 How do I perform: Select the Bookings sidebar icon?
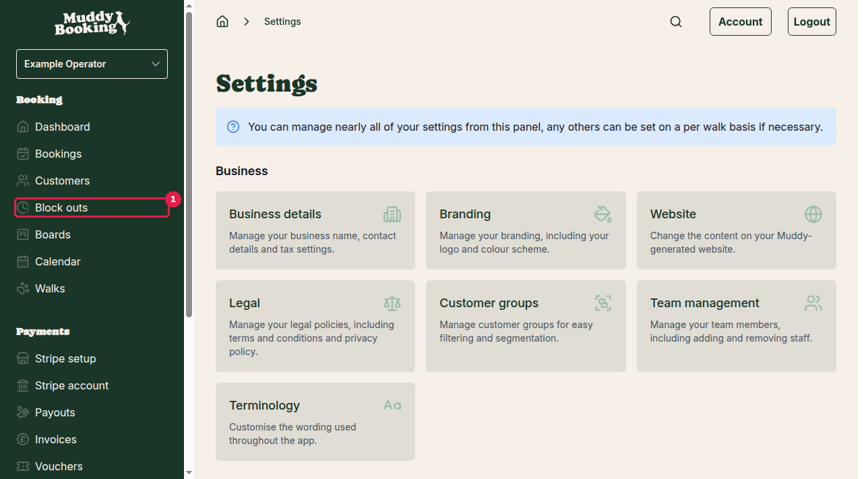coord(22,154)
